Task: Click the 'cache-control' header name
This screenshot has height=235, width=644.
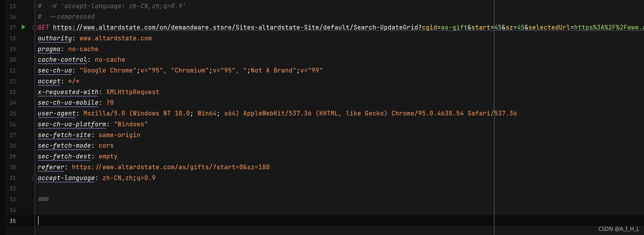Action: click(62, 60)
